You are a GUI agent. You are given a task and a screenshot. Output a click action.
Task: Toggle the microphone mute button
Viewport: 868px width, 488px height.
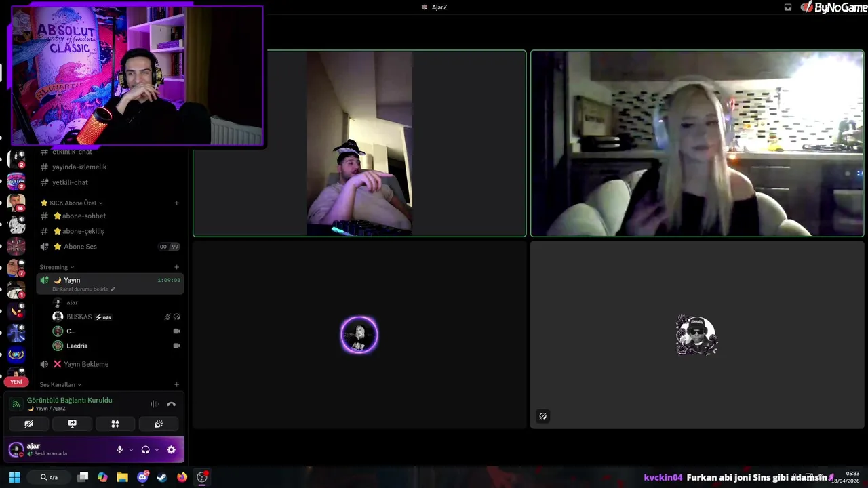pyautogui.click(x=120, y=449)
